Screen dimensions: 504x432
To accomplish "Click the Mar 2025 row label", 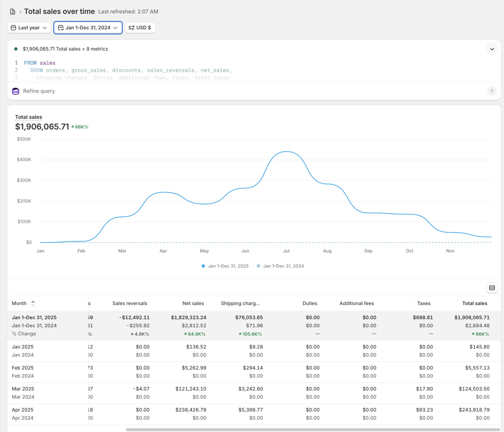I will point(23,389).
